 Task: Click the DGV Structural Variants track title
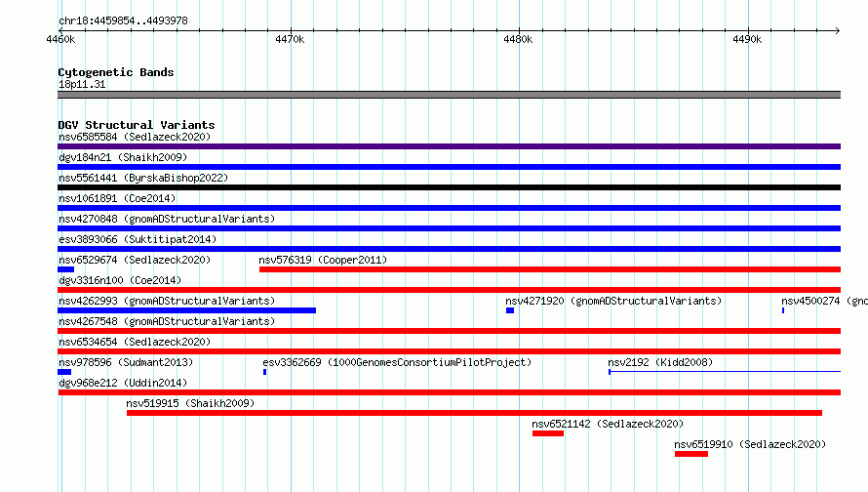coord(137,125)
